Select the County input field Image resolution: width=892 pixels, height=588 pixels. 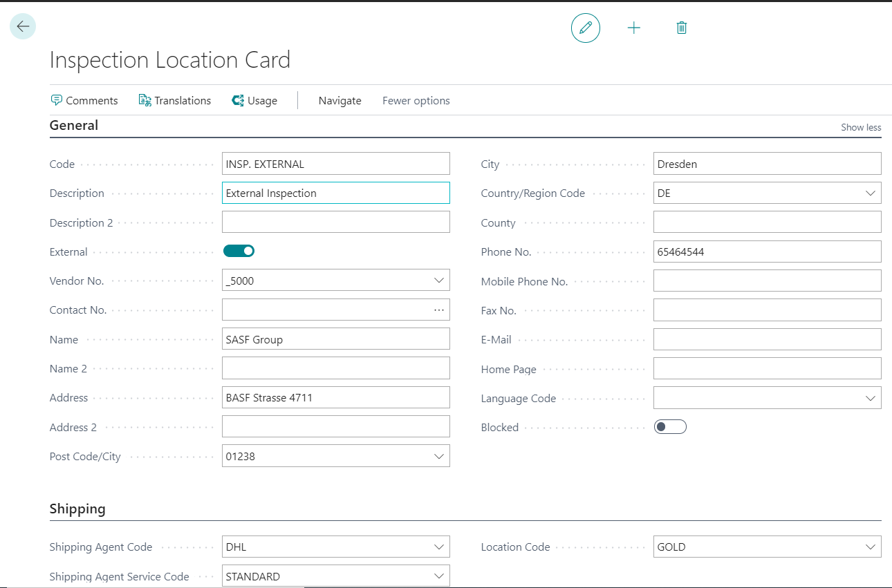768,222
